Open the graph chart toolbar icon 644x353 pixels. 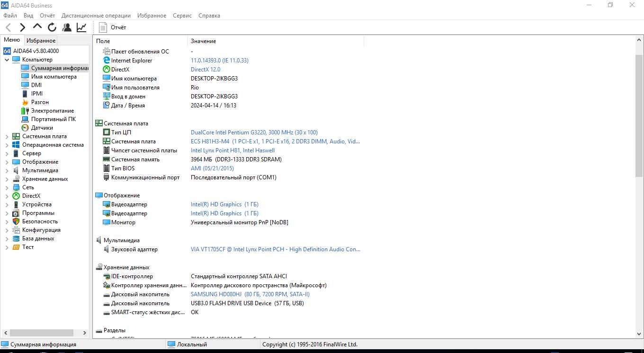81,27
